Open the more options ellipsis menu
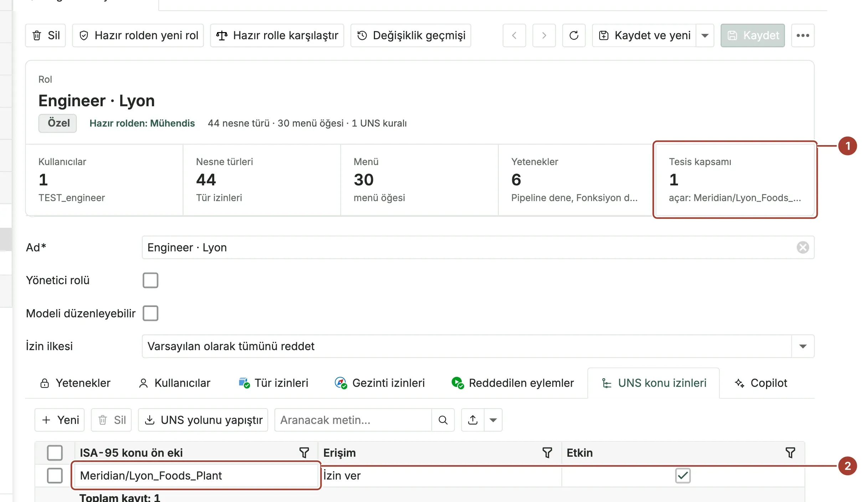868x502 pixels. tap(803, 35)
